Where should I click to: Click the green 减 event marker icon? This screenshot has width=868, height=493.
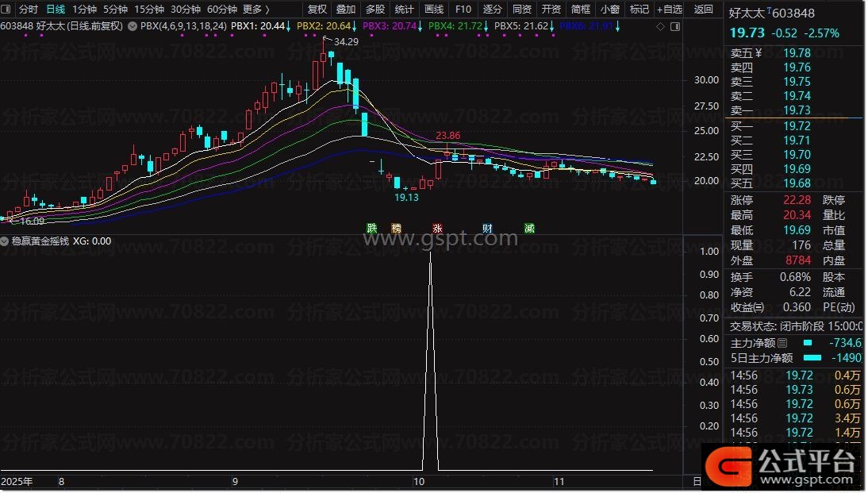529,228
